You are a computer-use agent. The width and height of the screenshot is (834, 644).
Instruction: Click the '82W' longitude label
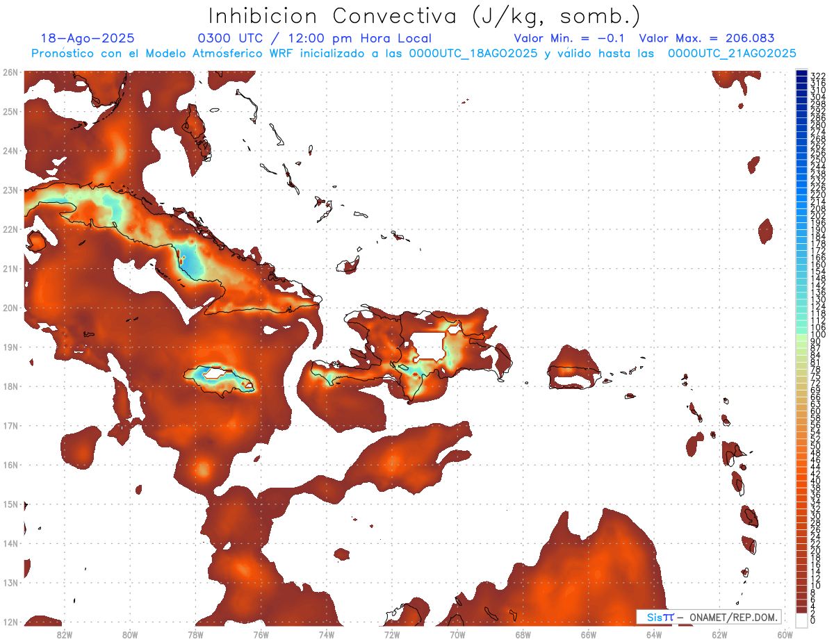[x=64, y=634]
